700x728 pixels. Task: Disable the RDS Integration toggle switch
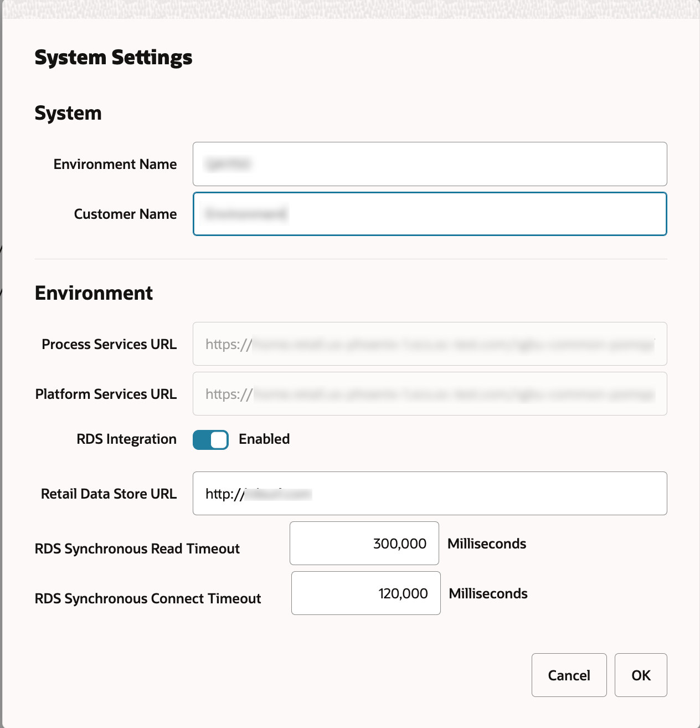(x=210, y=440)
